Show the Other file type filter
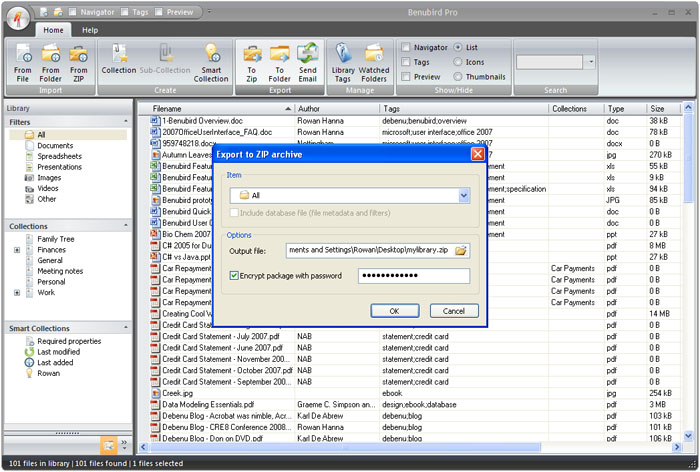The width and height of the screenshot is (700, 472). tap(46, 199)
